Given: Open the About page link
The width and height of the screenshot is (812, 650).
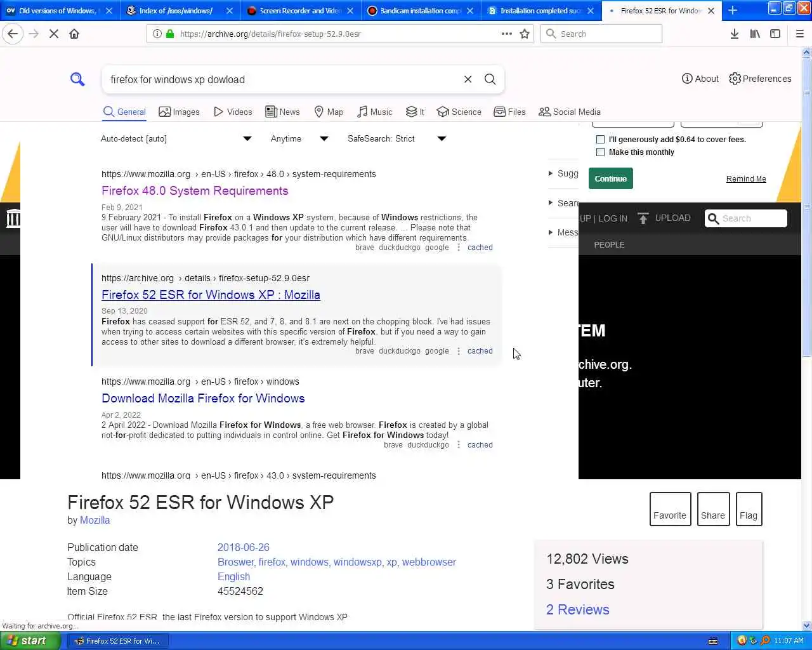Looking at the screenshot, I should click(x=700, y=79).
